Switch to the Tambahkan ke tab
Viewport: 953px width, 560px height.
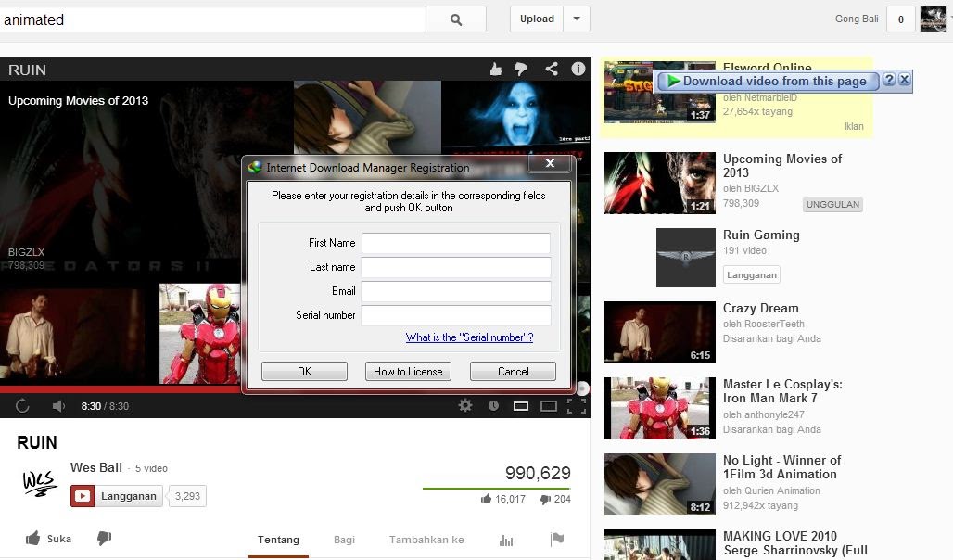(x=426, y=540)
